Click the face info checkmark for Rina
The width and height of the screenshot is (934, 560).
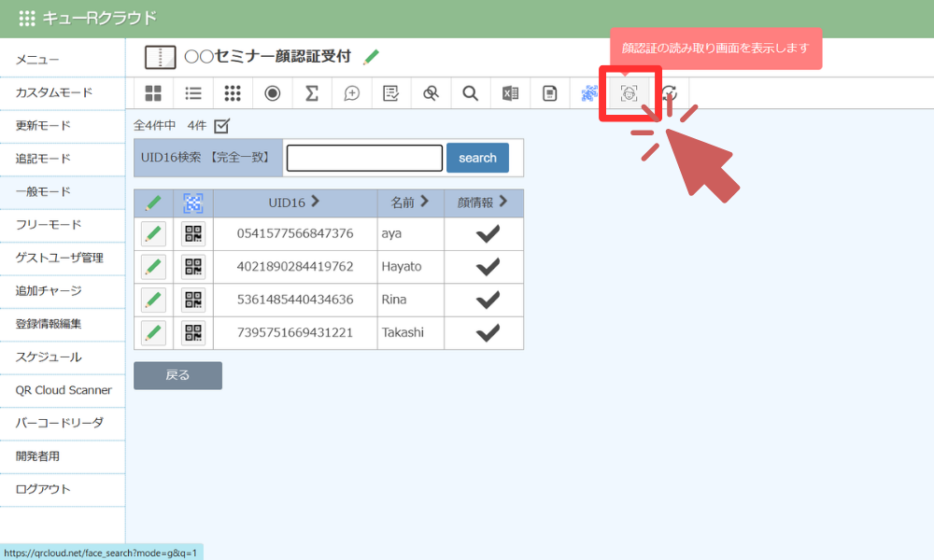[488, 300]
